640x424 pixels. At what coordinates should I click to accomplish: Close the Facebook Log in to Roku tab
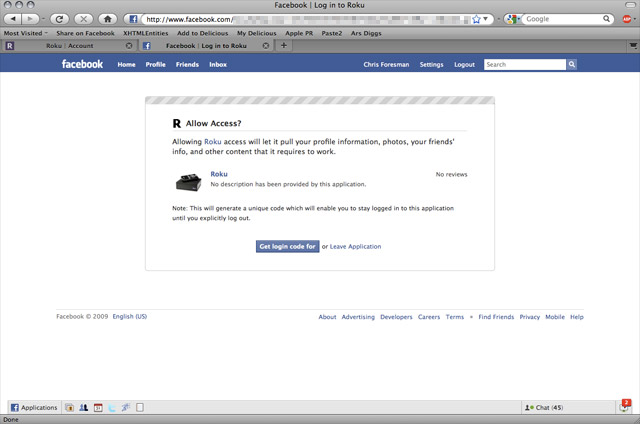point(266,46)
